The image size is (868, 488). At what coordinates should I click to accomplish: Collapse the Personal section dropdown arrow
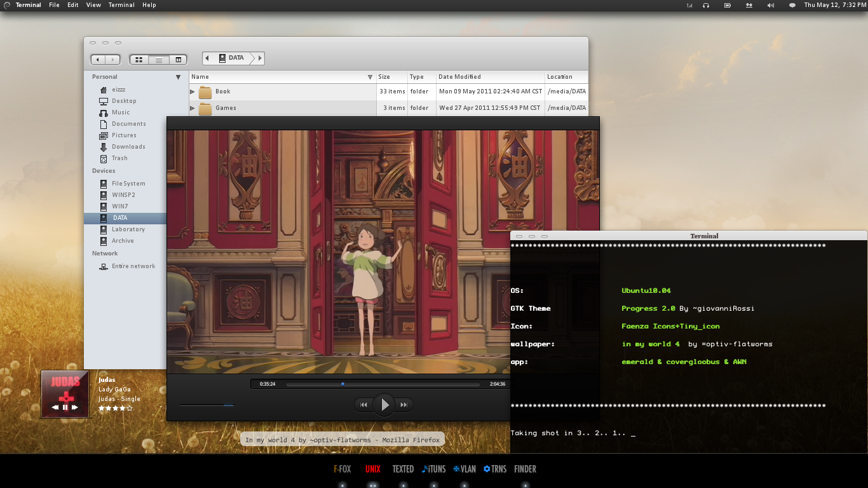click(178, 77)
